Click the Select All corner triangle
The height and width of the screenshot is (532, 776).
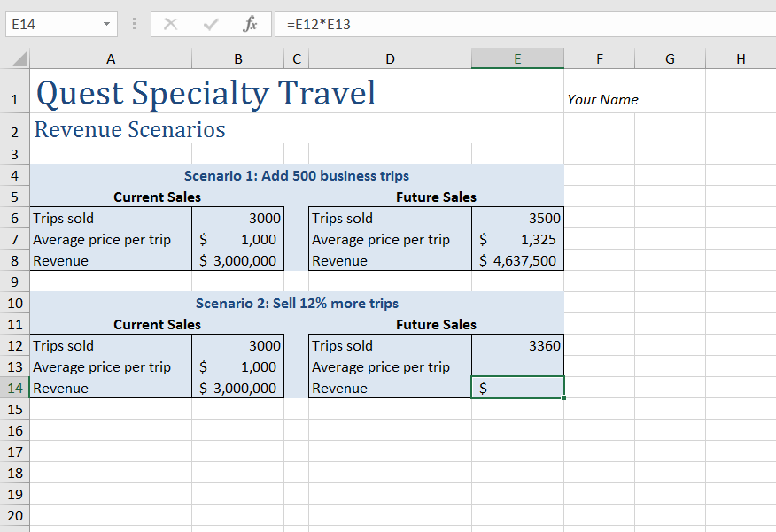(x=19, y=58)
